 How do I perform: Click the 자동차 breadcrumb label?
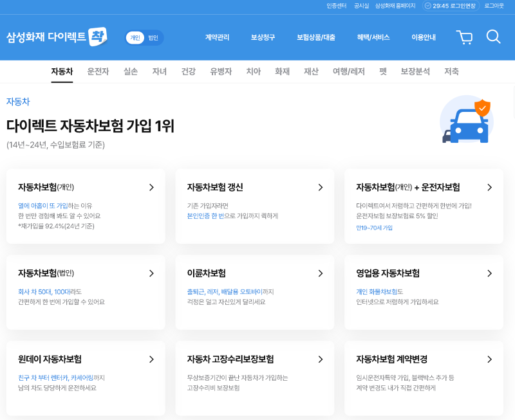click(x=18, y=102)
